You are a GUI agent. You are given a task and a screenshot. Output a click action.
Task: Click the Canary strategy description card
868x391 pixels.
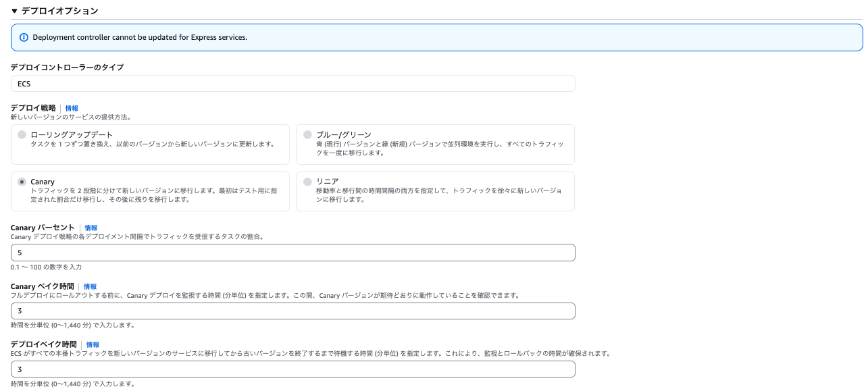[150, 190]
